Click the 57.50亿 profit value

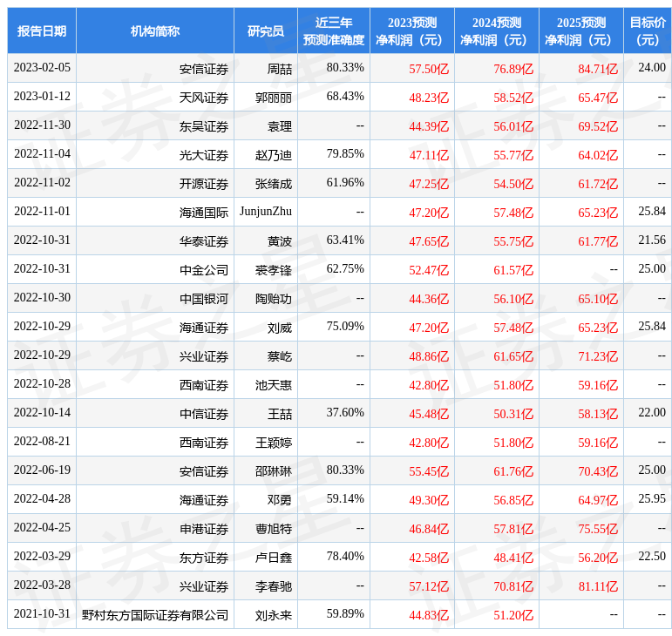[x=429, y=69]
